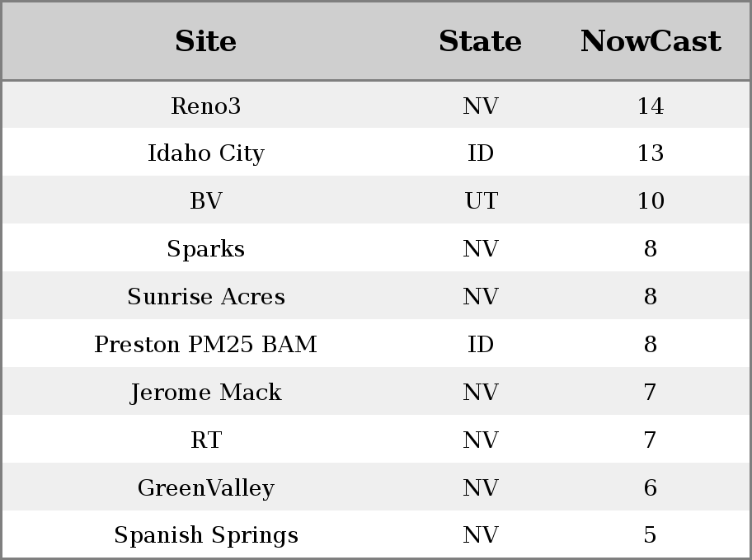Select the Idaho City site cell
Screen dimensions: 752x560
[205, 153]
